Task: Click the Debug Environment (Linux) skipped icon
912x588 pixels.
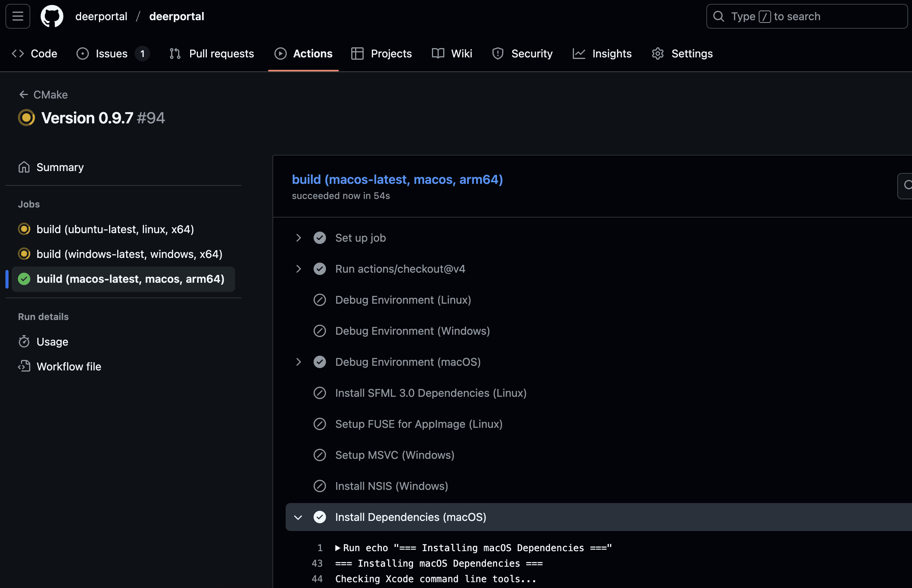Action: pos(320,300)
